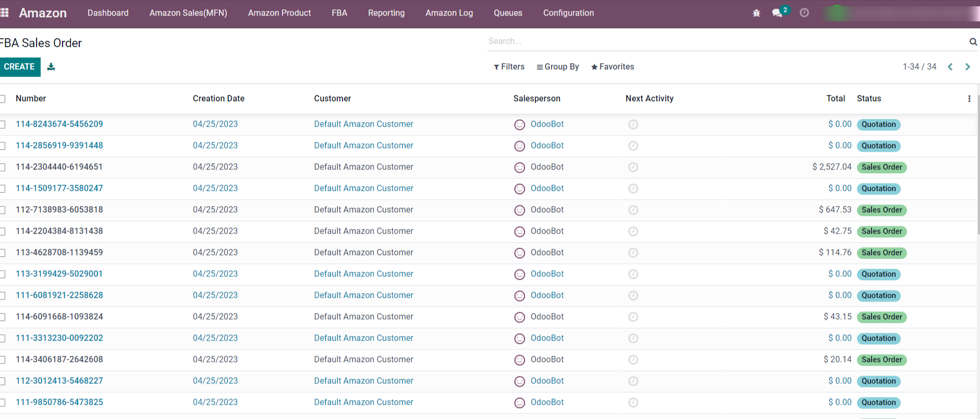Check the box for order 114-2304440-6194651

click(x=2, y=167)
